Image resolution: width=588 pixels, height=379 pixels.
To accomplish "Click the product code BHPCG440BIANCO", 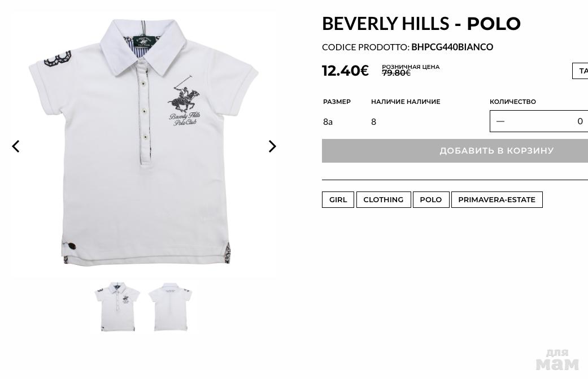I will pyautogui.click(x=452, y=47).
